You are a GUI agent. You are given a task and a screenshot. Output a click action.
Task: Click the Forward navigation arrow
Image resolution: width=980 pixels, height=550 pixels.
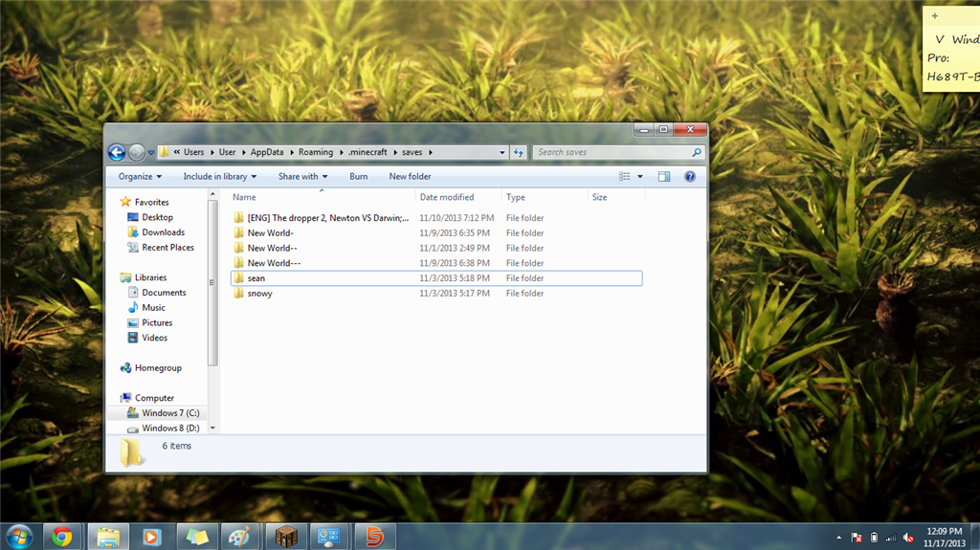click(x=136, y=152)
